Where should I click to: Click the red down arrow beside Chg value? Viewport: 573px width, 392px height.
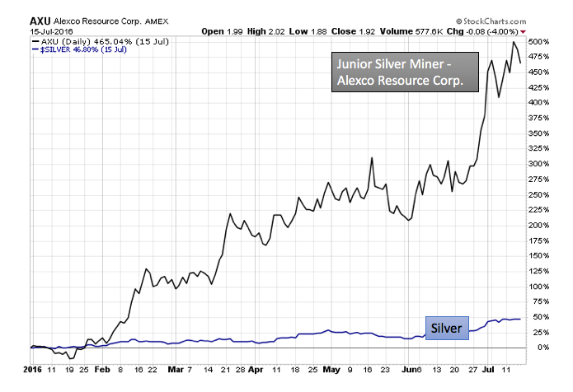pyautogui.click(x=547, y=31)
